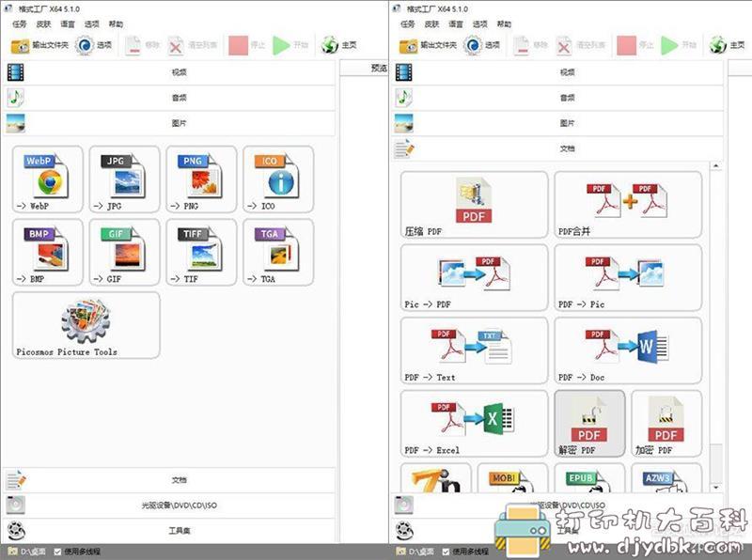The width and height of the screenshot is (752, 560).
Task: Pick the -> ICO icon converter
Action: click(x=278, y=179)
